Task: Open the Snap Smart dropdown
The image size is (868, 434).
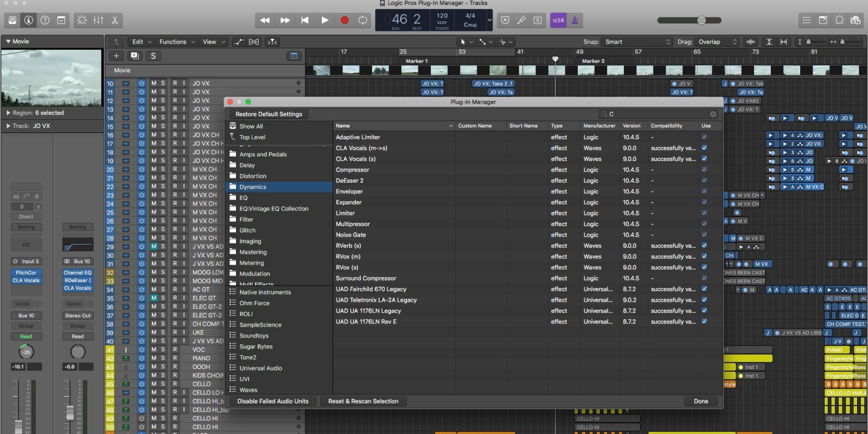Action: [637, 42]
